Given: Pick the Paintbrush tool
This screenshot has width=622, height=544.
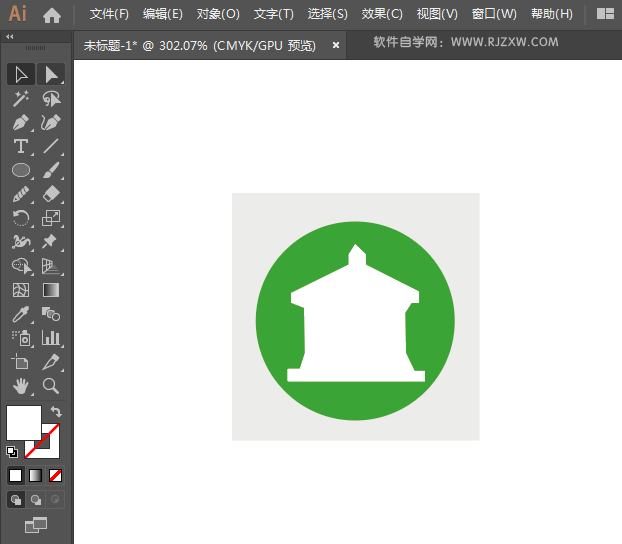Looking at the screenshot, I should [x=51, y=170].
